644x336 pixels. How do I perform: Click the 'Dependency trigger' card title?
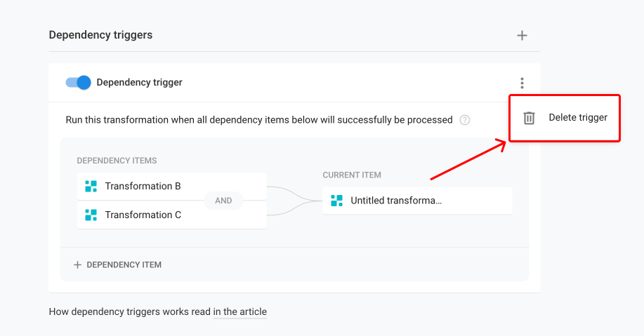point(139,83)
